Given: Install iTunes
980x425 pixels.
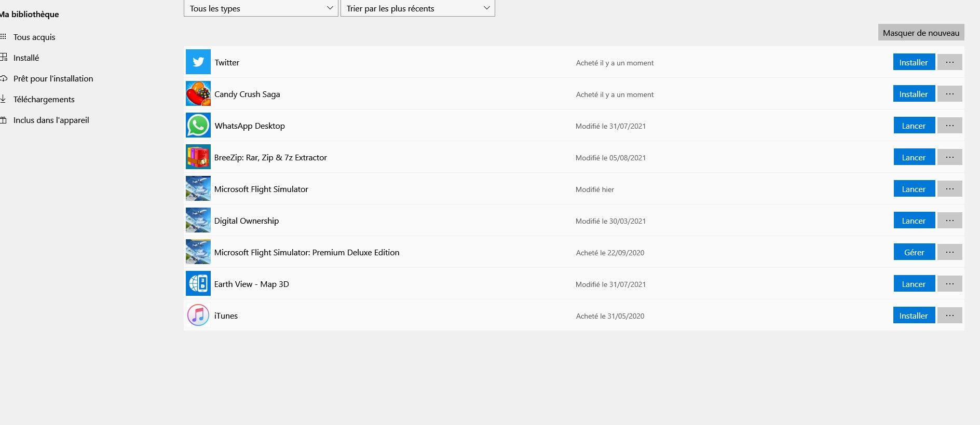Looking at the screenshot, I should 914,316.
